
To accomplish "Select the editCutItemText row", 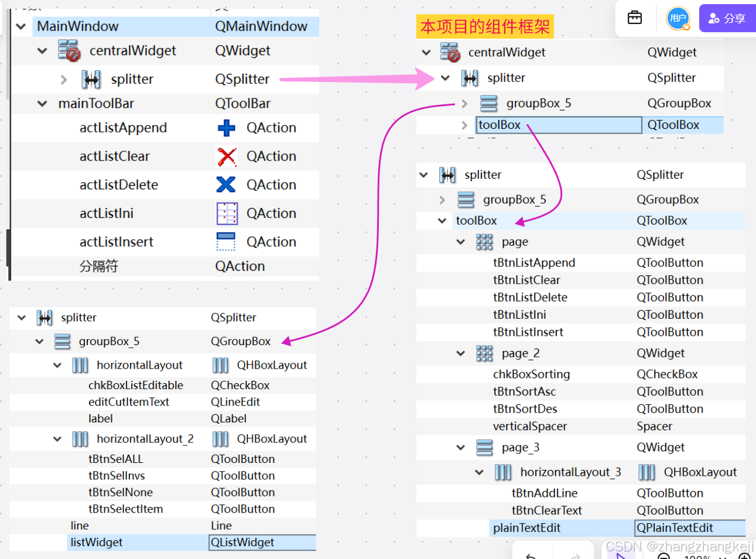I will pos(163,402).
